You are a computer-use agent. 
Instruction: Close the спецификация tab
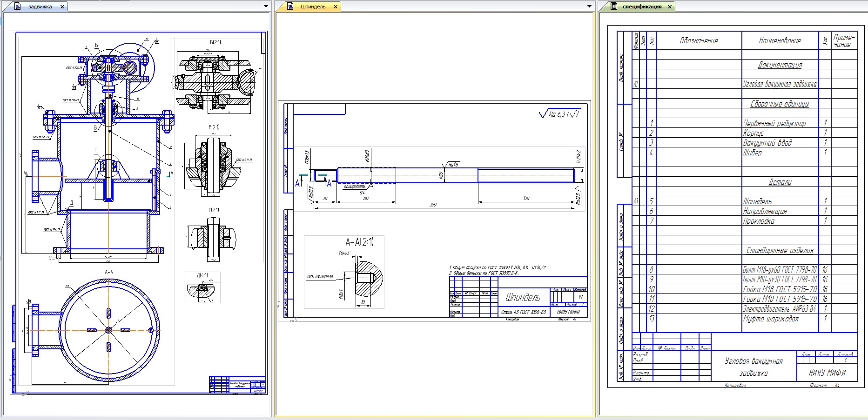(670, 7)
